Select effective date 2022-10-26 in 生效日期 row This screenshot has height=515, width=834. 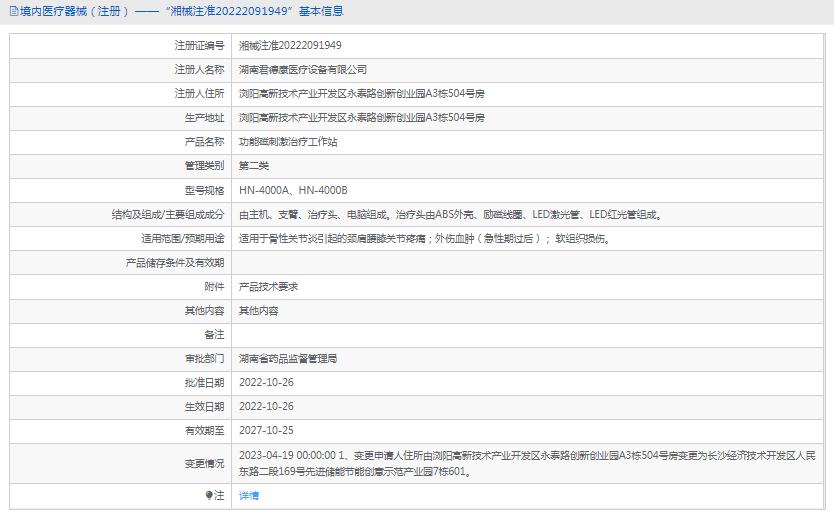click(x=266, y=407)
